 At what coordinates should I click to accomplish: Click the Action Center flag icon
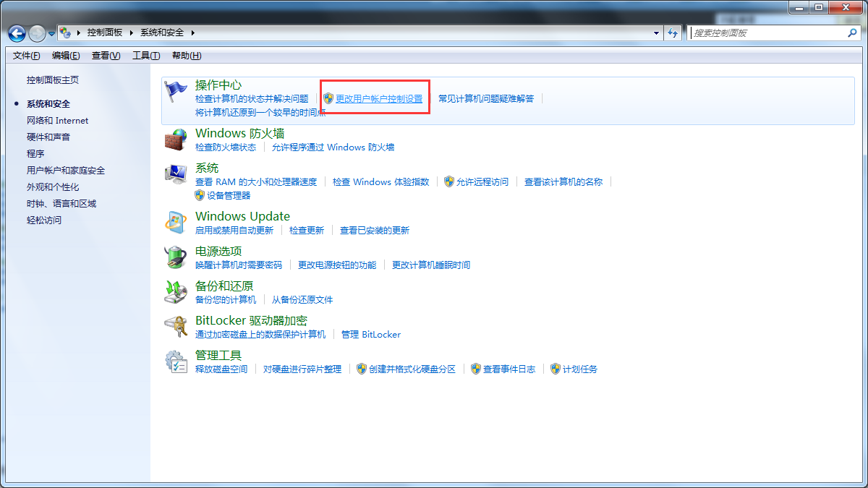click(x=176, y=91)
